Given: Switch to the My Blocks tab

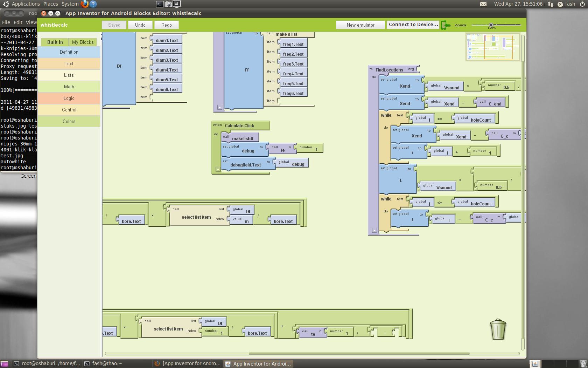Looking at the screenshot, I should (83, 42).
